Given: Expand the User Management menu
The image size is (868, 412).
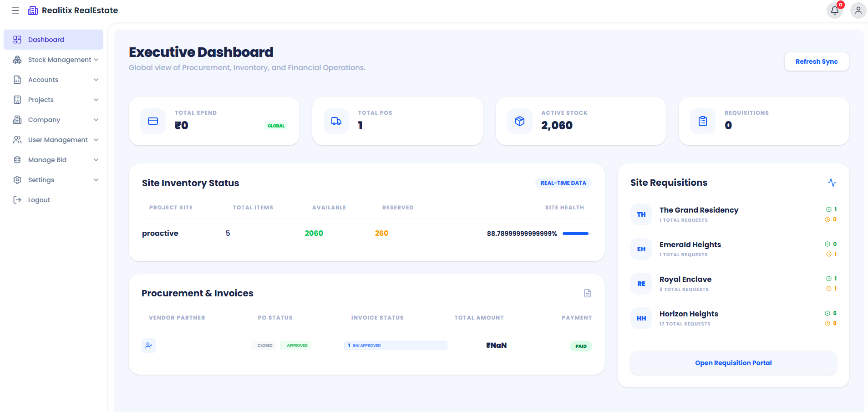Looking at the screenshot, I should tap(53, 140).
